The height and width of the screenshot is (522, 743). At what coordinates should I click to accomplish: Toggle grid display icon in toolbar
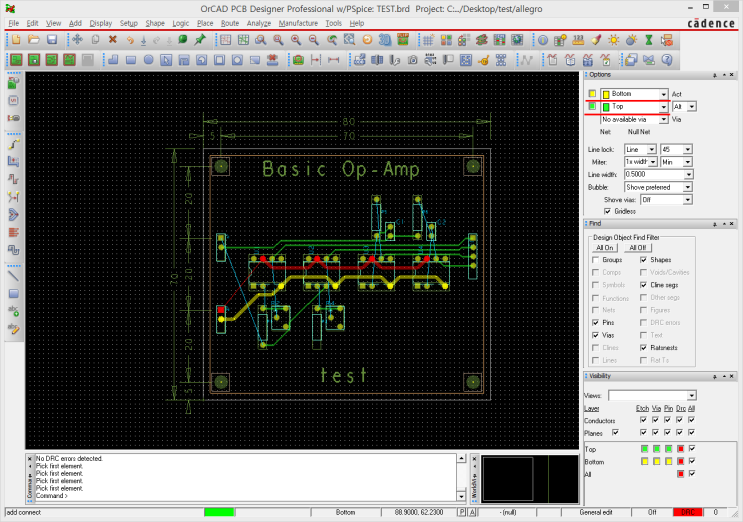pyautogui.click(x=428, y=40)
